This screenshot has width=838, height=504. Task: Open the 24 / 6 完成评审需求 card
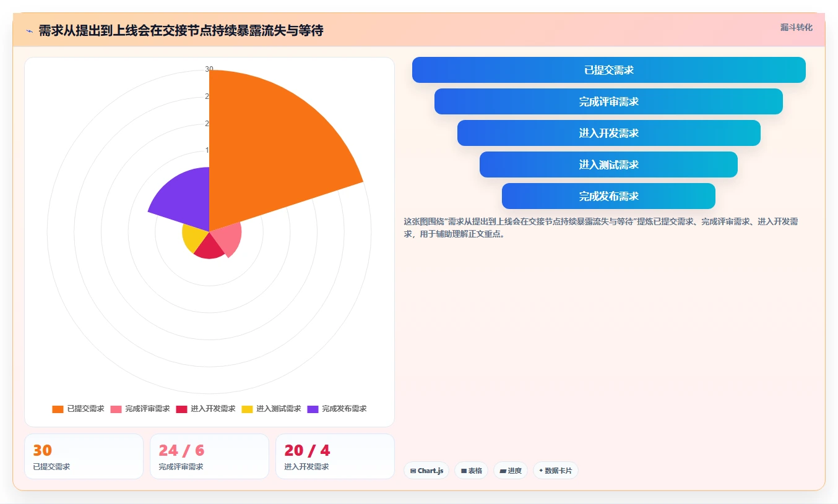(x=209, y=456)
